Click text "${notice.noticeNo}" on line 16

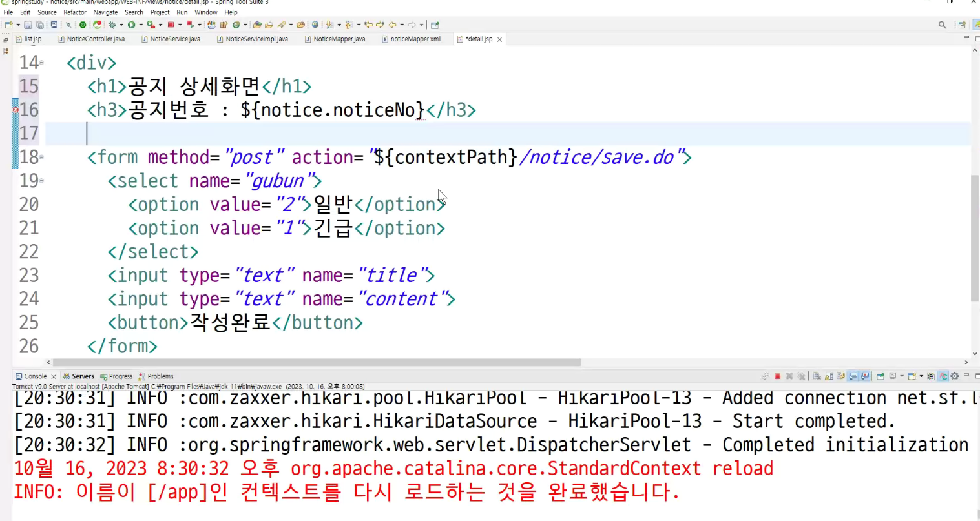point(333,110)
